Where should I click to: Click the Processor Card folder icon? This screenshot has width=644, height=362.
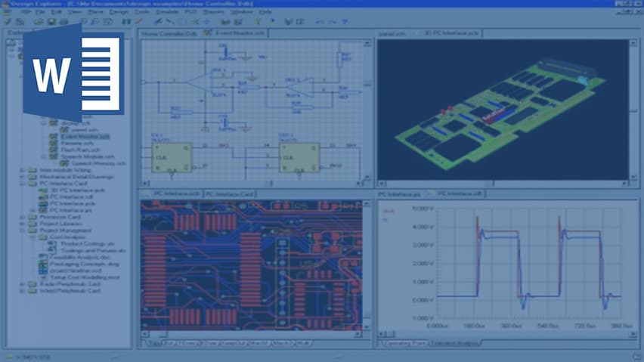click(x=33, y=217)
